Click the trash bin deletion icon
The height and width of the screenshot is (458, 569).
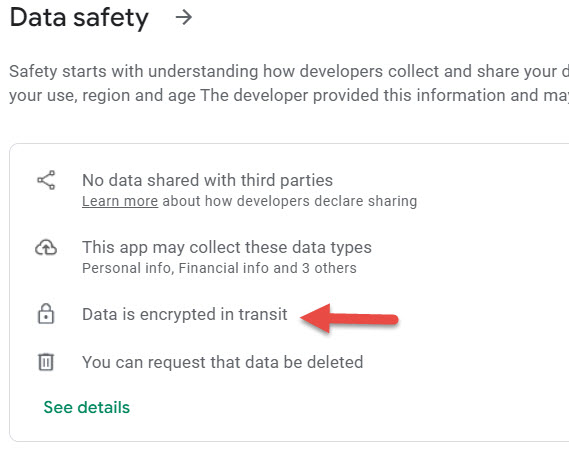pyautogui.click(x=46, y=362)
